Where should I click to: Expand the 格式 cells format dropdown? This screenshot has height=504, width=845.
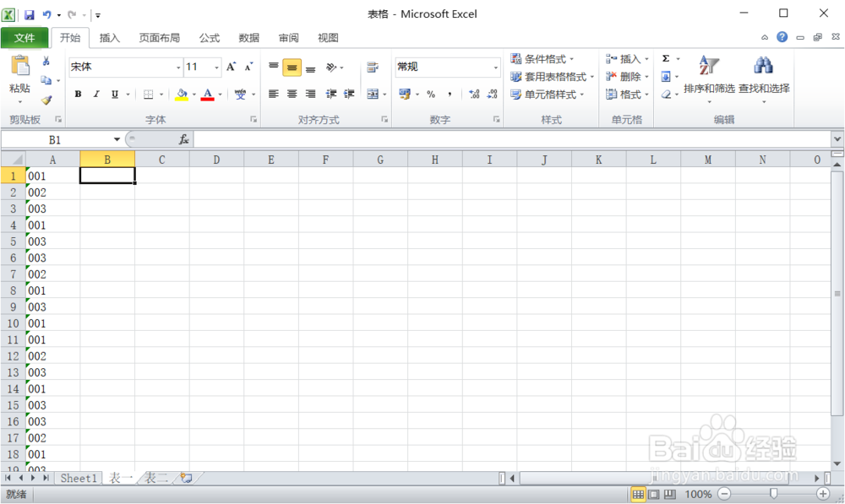point(646,95)
